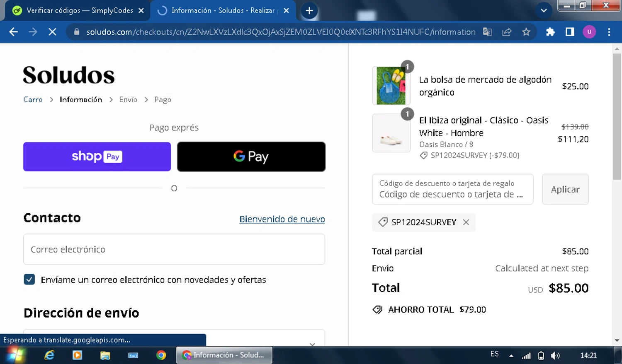Click the line-item discount tag icon
622x364 pixels.
tap(423, 156)
